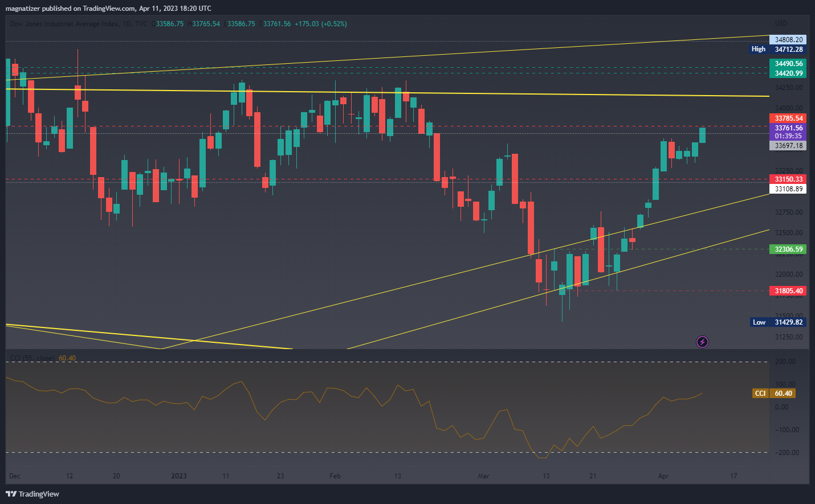Click the red 33150.33 price label
The height and width of the screenshot is (504, 815).
788,179
